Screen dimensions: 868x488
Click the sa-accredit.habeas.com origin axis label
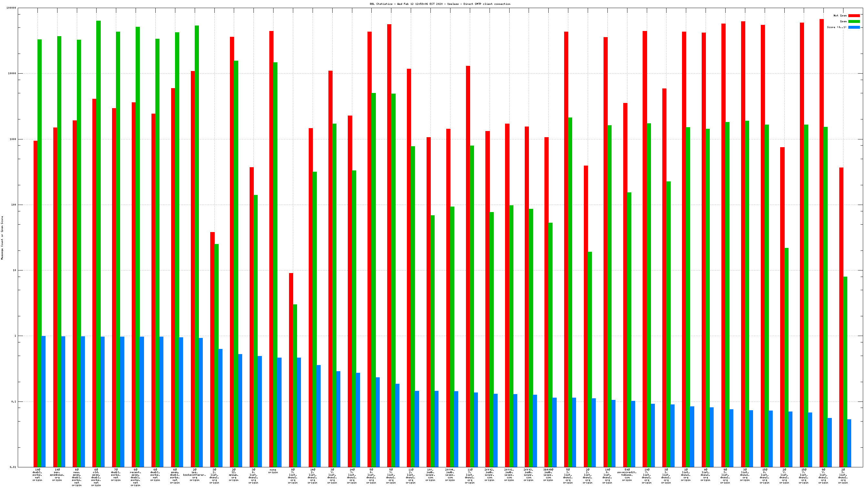tap(627, 474)
